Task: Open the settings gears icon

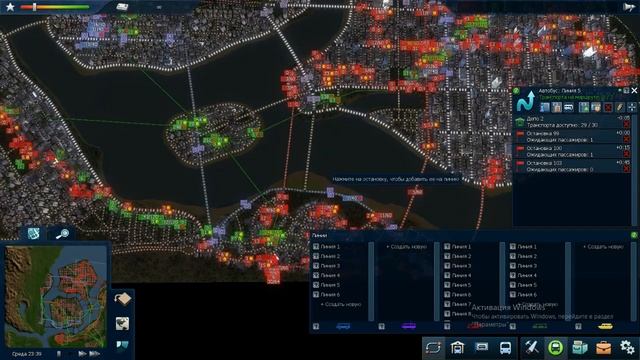Action: (x=627, y=347)
